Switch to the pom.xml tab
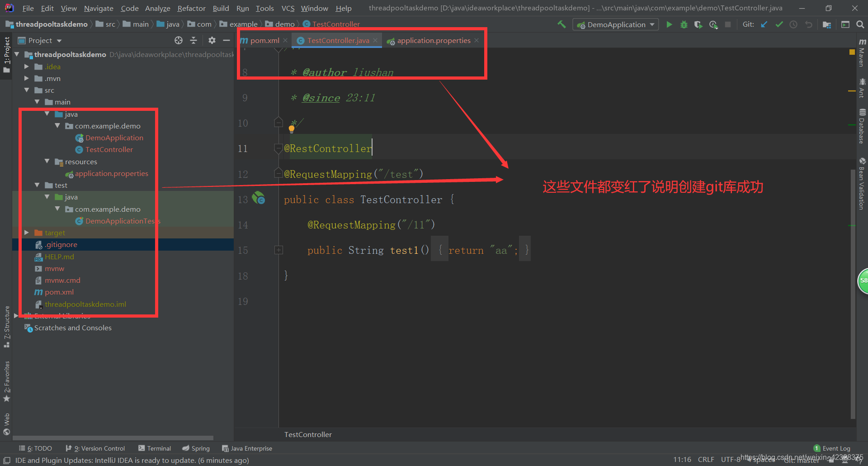Image resolution: width=868 pixels, height=466 pixels. click(x=265, y=40)
